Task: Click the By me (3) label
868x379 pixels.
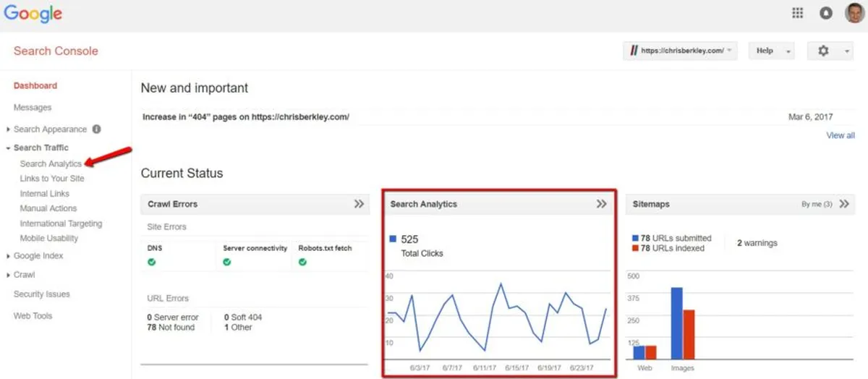Action: [817, 205]
